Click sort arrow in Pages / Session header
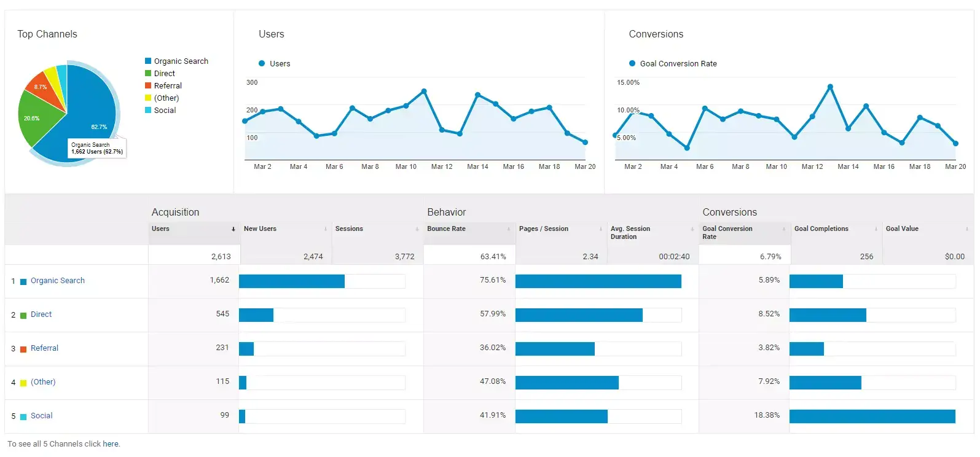Screen dimensions: 980x457 [x=601, y=229]
